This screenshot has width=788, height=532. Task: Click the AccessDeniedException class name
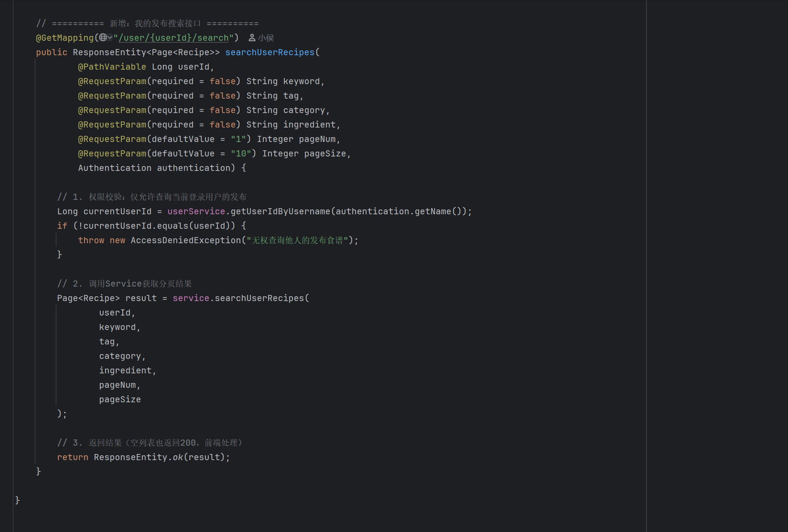click(186, 241)
